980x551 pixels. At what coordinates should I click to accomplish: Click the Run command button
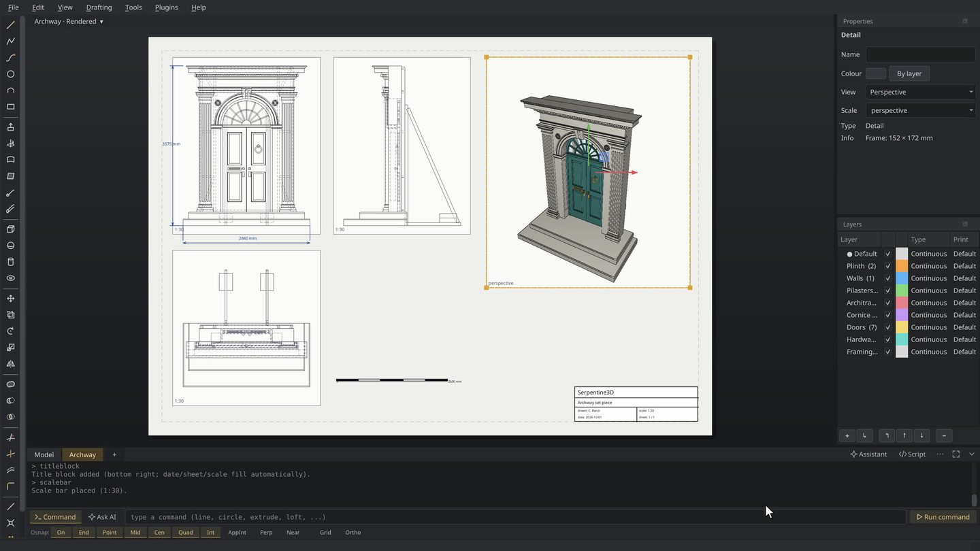click(x=943, y=517)
